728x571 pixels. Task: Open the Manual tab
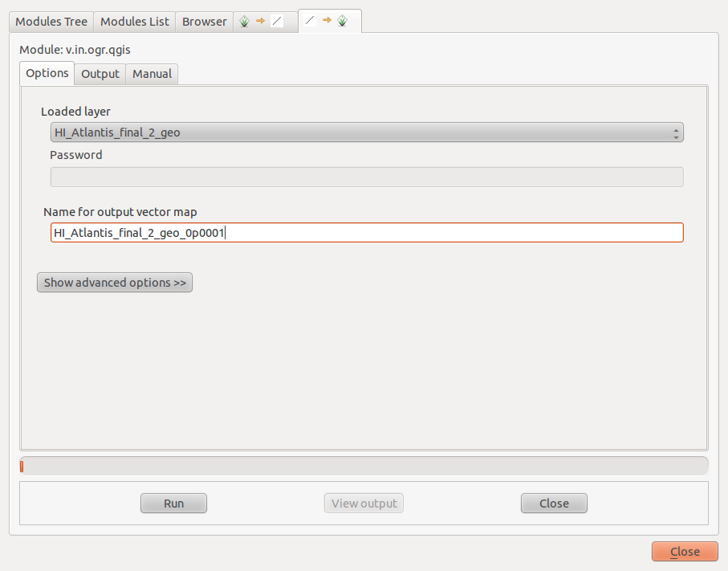[152, 74]
